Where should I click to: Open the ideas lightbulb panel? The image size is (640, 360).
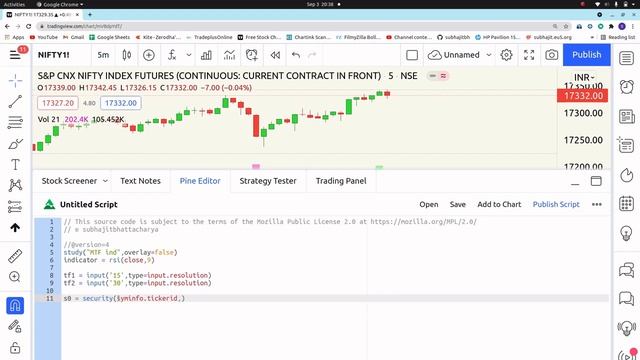point(626,233)
